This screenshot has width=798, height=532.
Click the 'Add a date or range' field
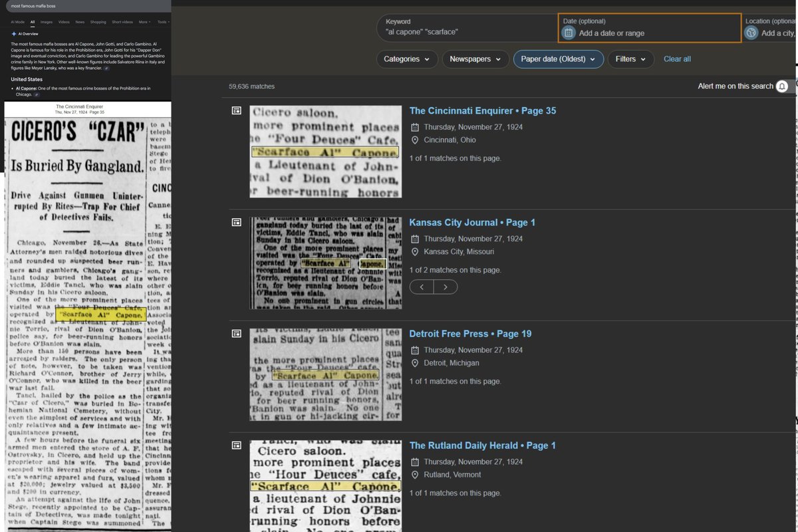[648, 28]
